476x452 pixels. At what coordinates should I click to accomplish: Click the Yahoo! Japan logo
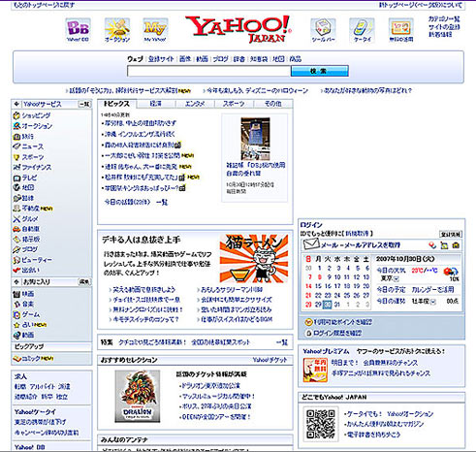tap(238, 29)
